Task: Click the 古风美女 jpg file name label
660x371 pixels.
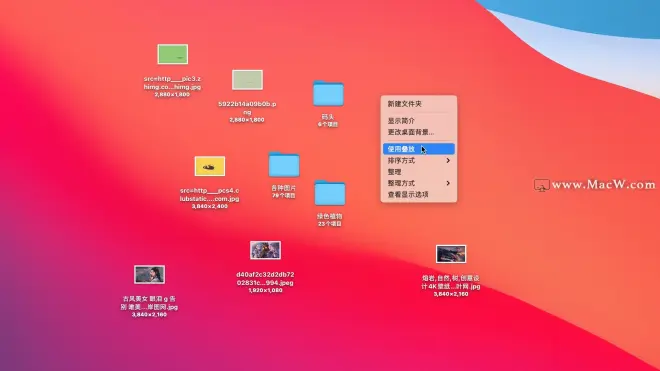Action: (149, 303)
